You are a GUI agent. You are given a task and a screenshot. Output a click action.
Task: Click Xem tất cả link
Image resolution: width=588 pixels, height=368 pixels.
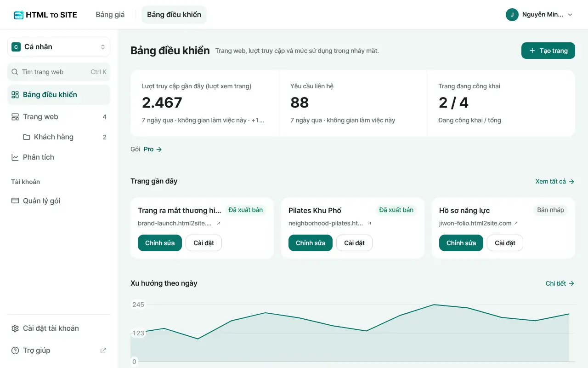[555, 182]
